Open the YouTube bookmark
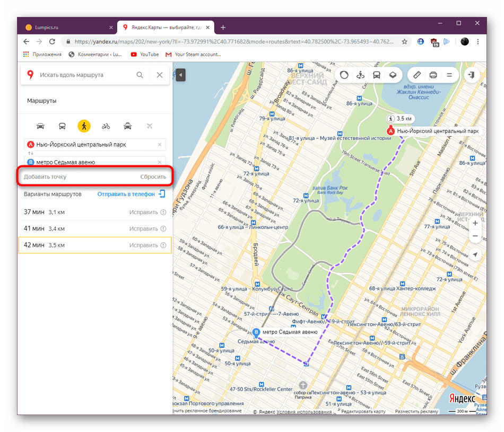 [145, 54]
